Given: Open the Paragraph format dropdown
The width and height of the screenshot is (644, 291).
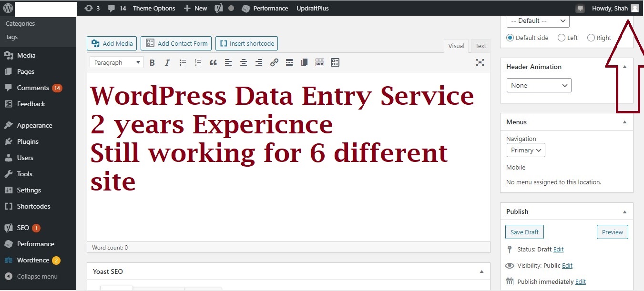Looking at the screenshot, I should 116,62.
